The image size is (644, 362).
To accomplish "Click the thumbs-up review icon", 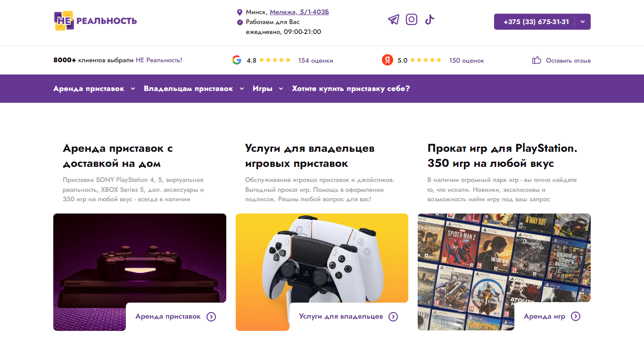I will tap(537, 60).
